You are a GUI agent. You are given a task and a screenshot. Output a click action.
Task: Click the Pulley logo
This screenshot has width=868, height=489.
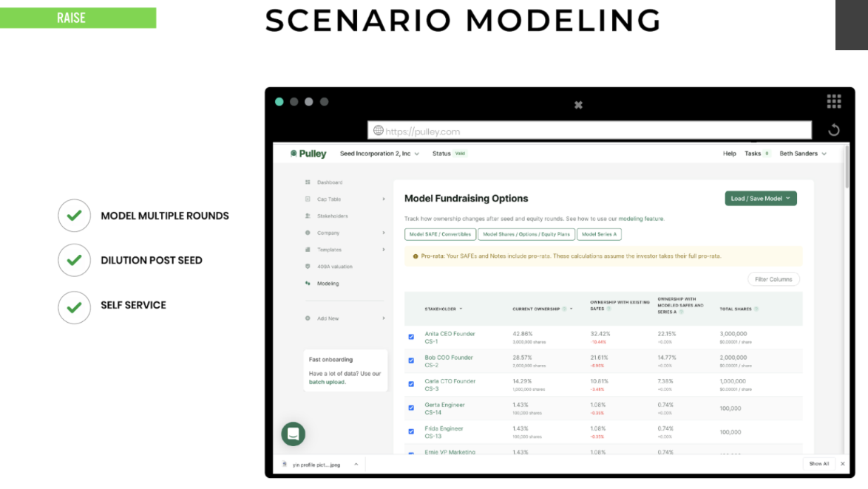[308, 154]
